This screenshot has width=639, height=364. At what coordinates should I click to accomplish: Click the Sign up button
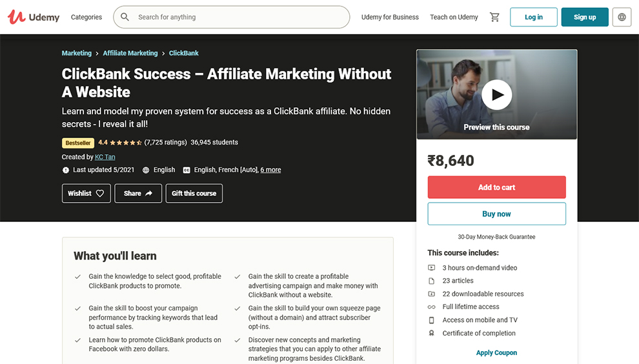point(585,17)
